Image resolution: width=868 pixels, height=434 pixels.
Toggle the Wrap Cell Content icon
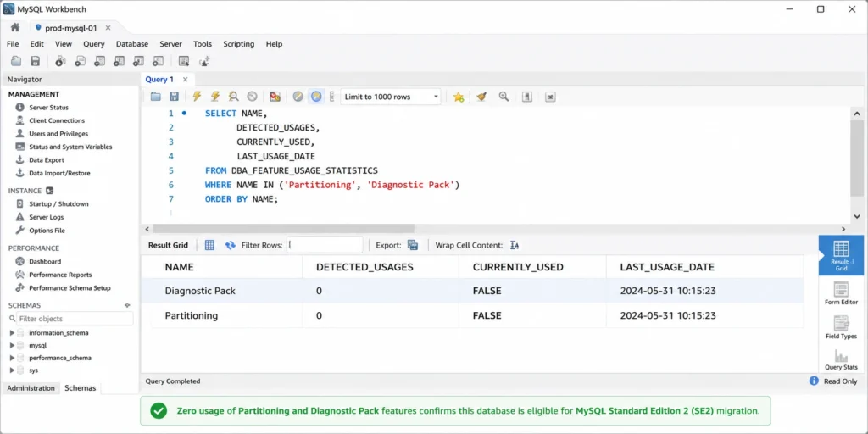click(x=515, y=245)
